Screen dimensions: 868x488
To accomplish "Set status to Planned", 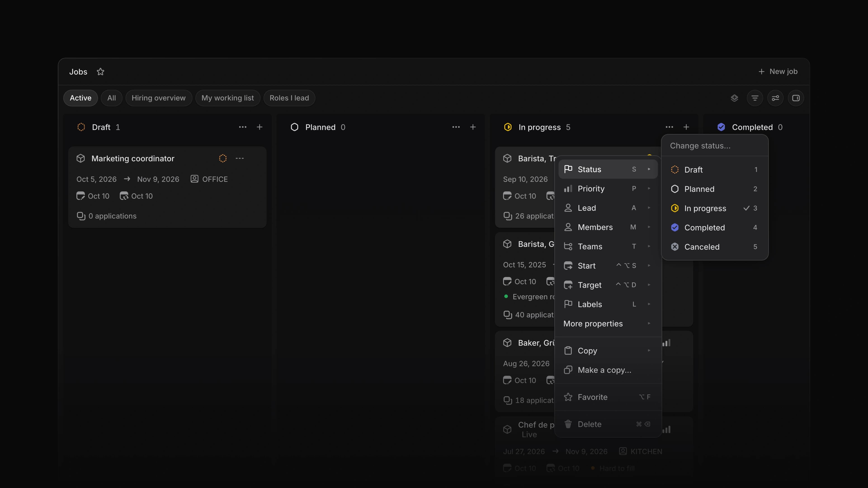I will (715, 189).
